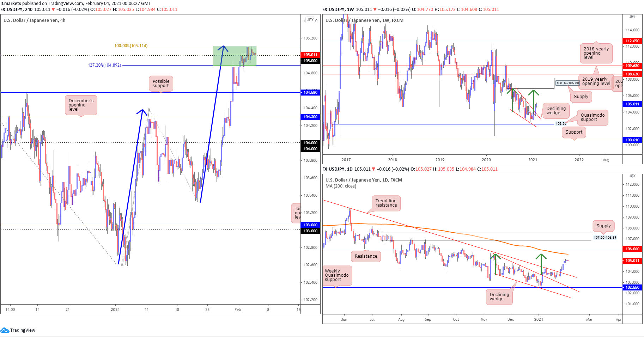Click the 'U.S. Dollar / Japanese Yen, 1W, FXCM' title

[x=364, y=20]
